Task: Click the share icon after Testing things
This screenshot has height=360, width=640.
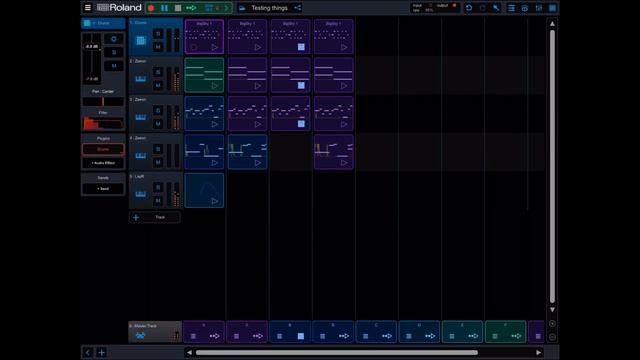Action: (298, 8)
